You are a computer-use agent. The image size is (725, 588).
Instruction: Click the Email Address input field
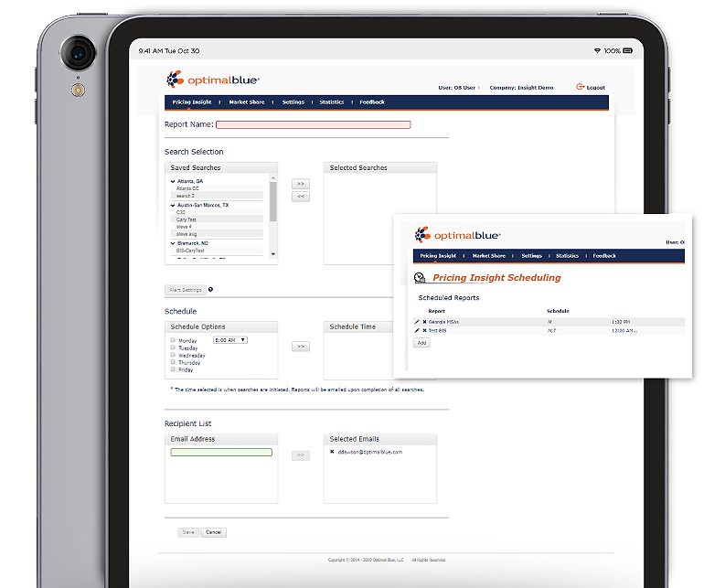tap(221, 452)
